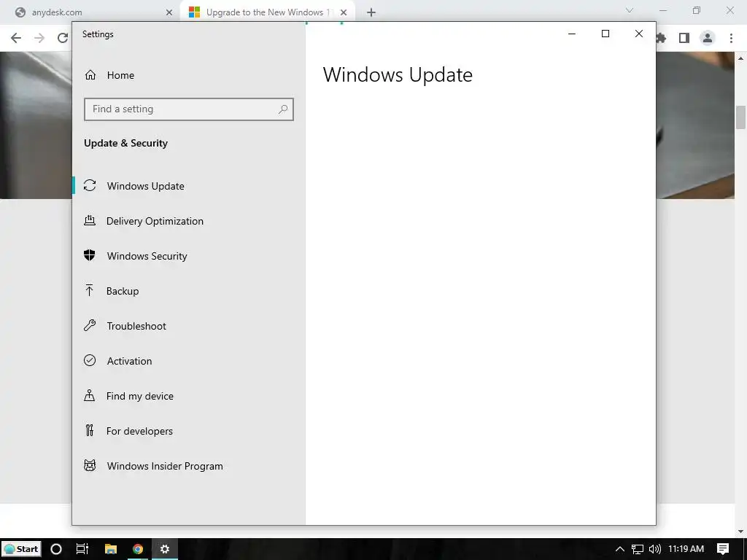Click Chrome page scrollbar thumb

point(740,117)
